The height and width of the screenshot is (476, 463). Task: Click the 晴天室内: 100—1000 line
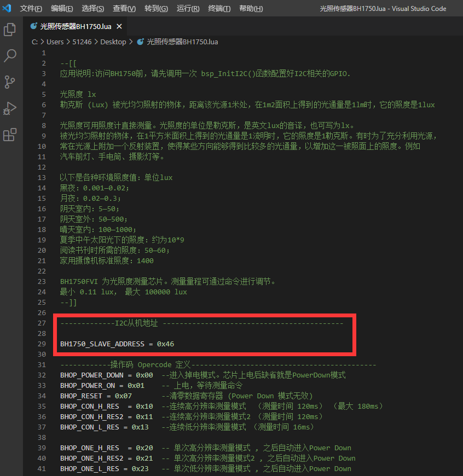click(98, 229)
